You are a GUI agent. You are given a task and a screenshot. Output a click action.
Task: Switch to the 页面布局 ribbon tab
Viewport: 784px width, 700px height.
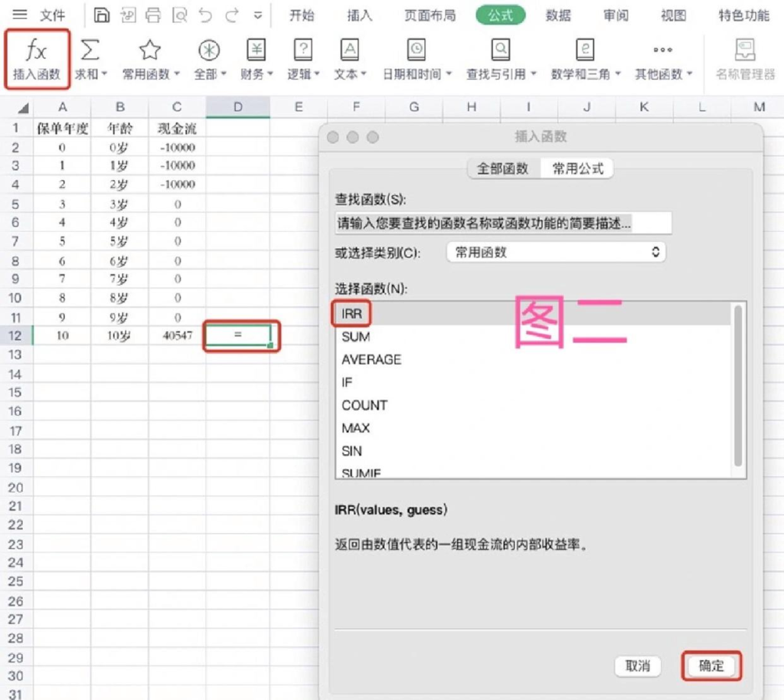[x=430, y=15]
